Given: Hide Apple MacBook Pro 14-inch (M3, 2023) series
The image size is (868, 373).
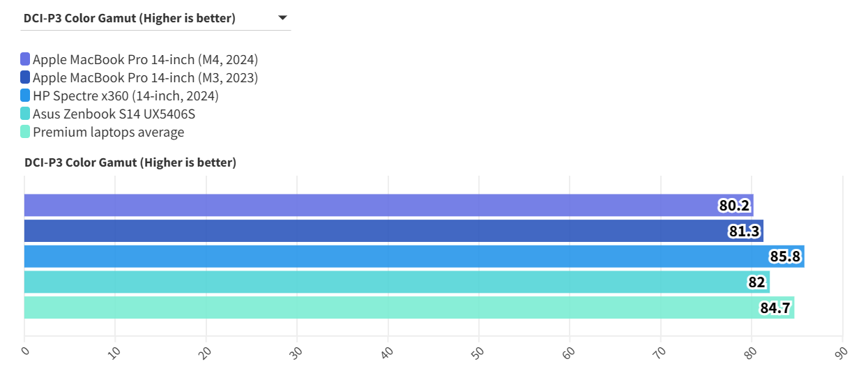Looking at the screenshot, I should 145,77.
